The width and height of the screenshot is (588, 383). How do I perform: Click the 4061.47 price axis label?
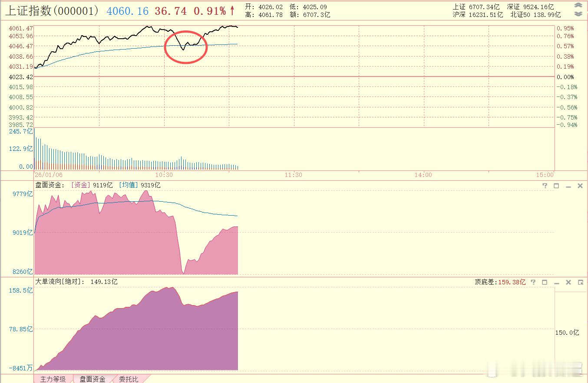tap(20, 28)
